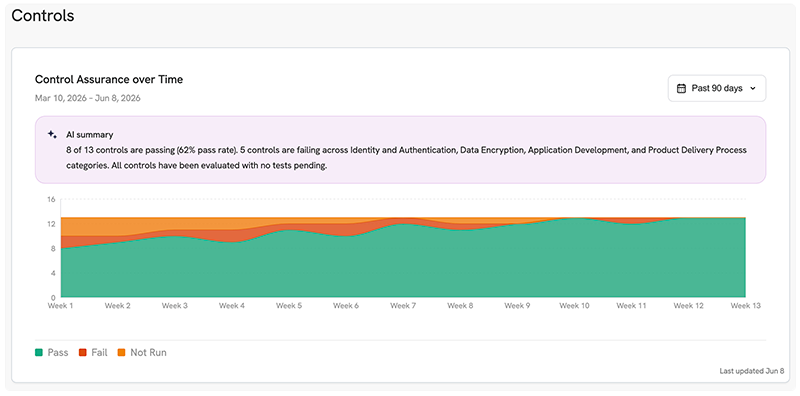The image size is (800, 396).
Task: Click the 4 value on the y-axis
Action: (53, 273)
